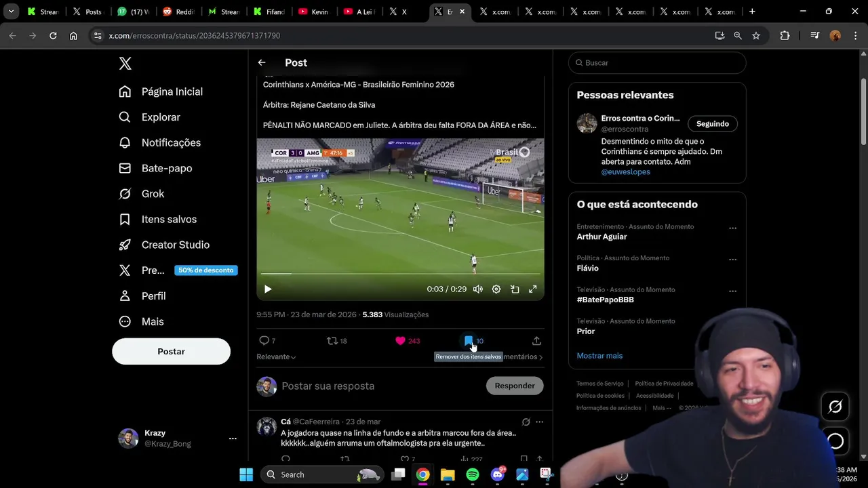Click the Responder button
The image size is (868, 488).
[515, 386]
